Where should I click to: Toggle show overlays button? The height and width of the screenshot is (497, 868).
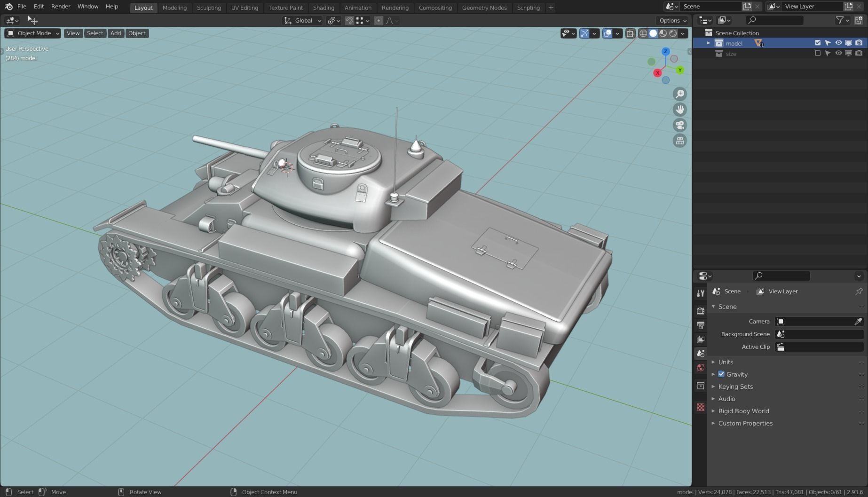608,33
